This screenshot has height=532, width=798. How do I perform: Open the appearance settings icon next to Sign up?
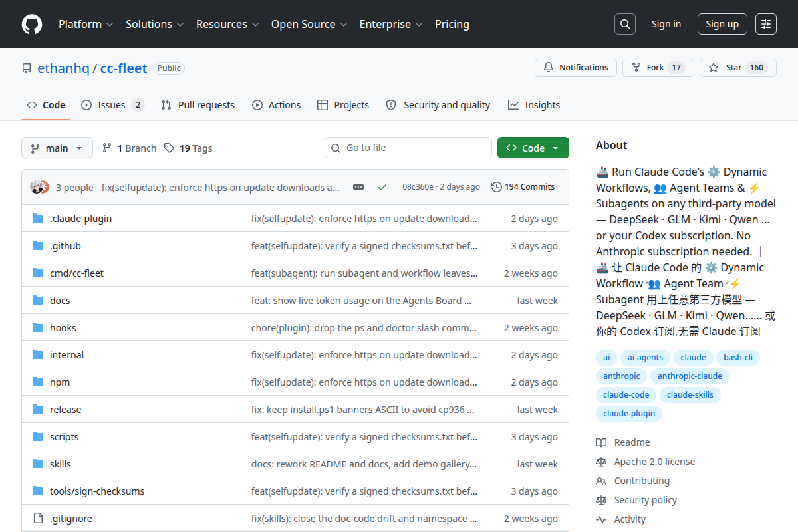tap(766, 24)
